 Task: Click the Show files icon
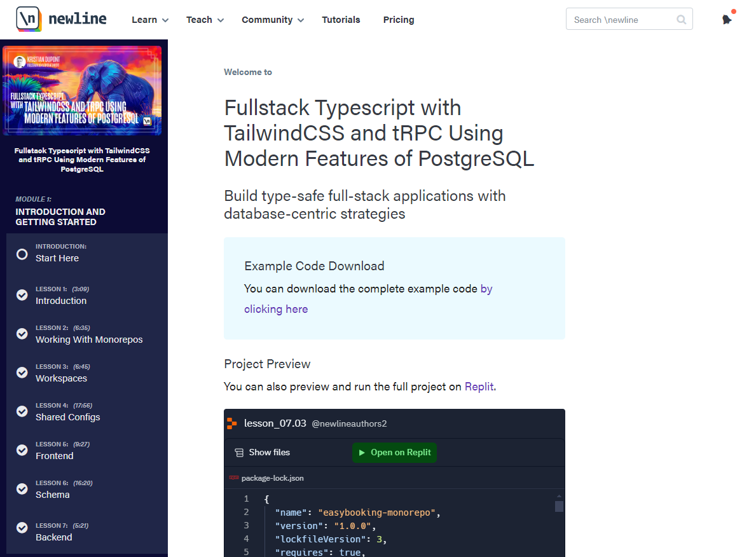[239, 452]
